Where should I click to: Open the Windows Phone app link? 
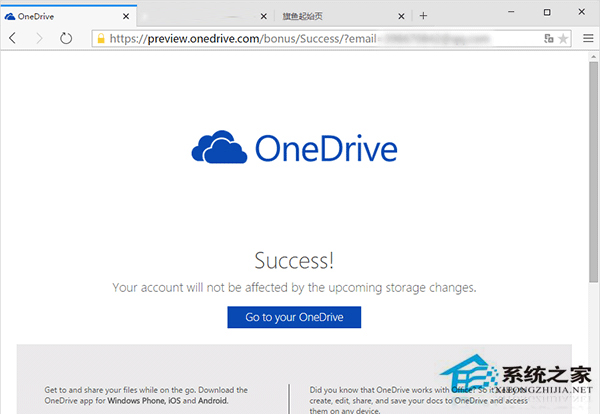click(136, 401)
